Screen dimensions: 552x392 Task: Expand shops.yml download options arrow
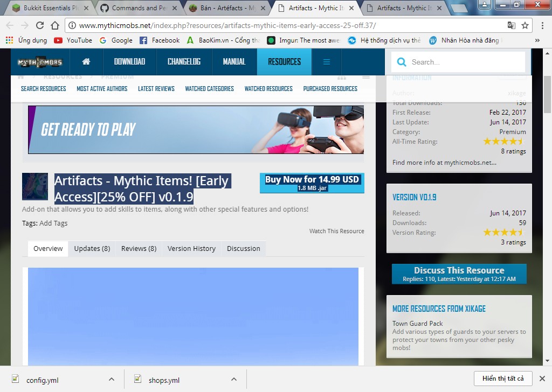tap(234, 379)
